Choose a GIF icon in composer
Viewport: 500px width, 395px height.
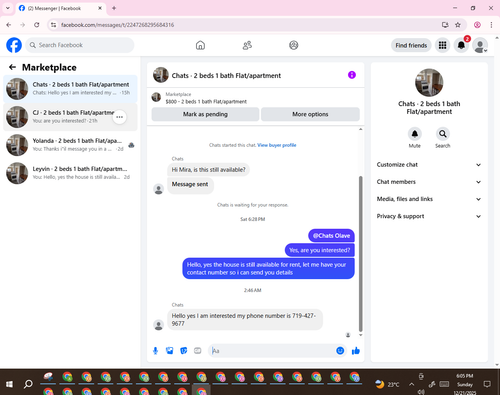click(198, 351)
